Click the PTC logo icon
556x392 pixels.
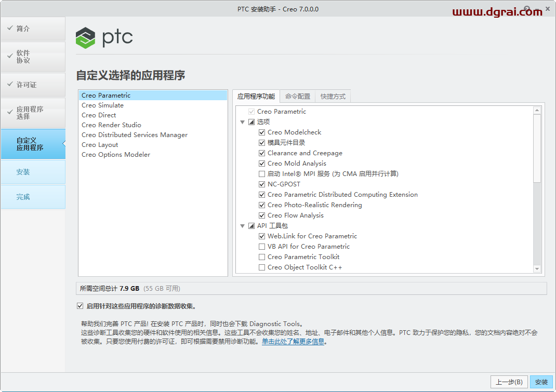point(85,37)
